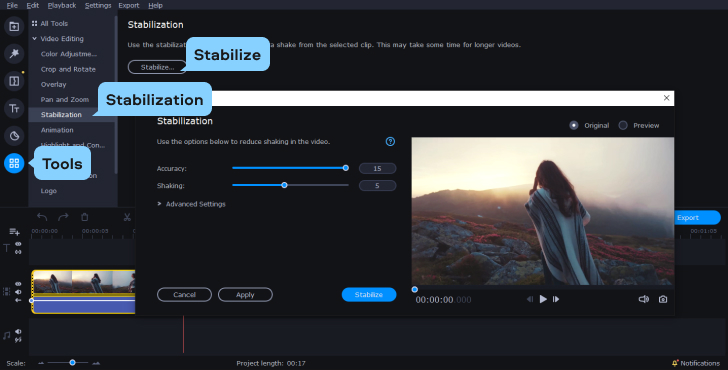The width and height of the screenshot is (728, 370).
Task: Open the File Import sidebar tab
Action: click(x=14, y=26)
